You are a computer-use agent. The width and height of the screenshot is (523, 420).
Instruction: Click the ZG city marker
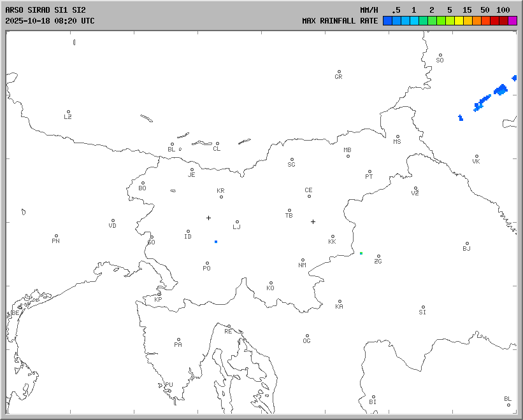[378, 256]
